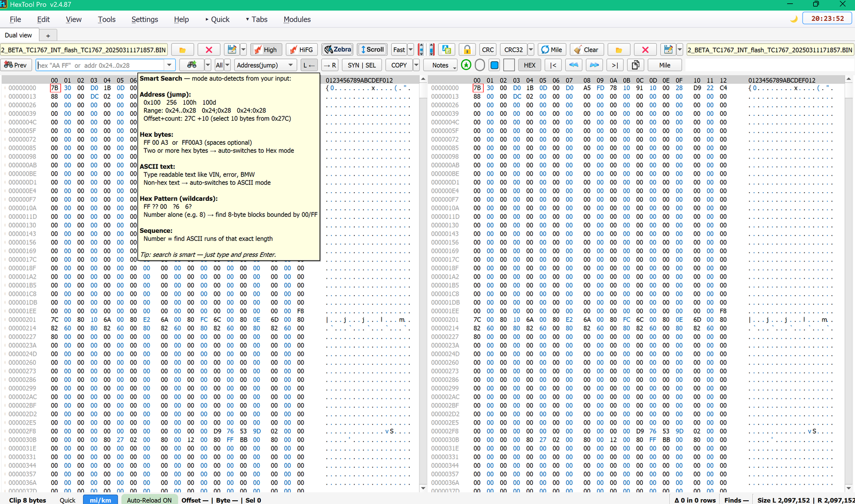Click the A/B compare icon
Screen dimensions: 855x504
coord(447,50)
